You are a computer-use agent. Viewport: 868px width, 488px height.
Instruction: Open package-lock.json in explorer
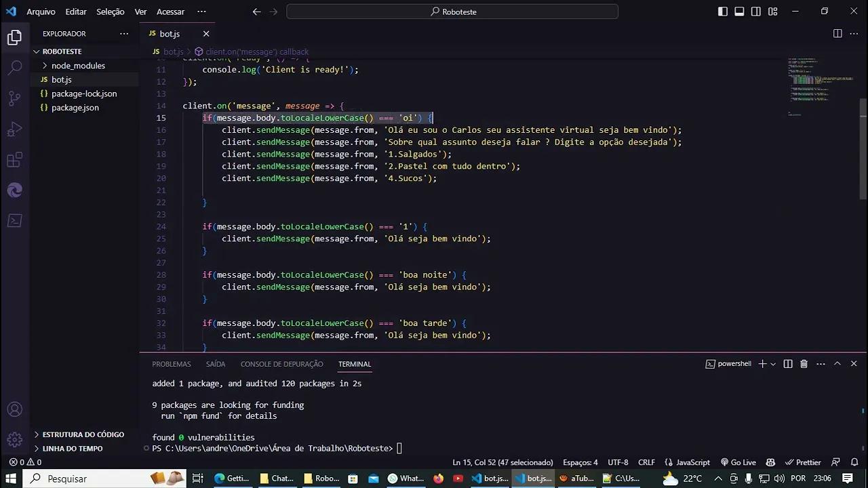point(85,94)
